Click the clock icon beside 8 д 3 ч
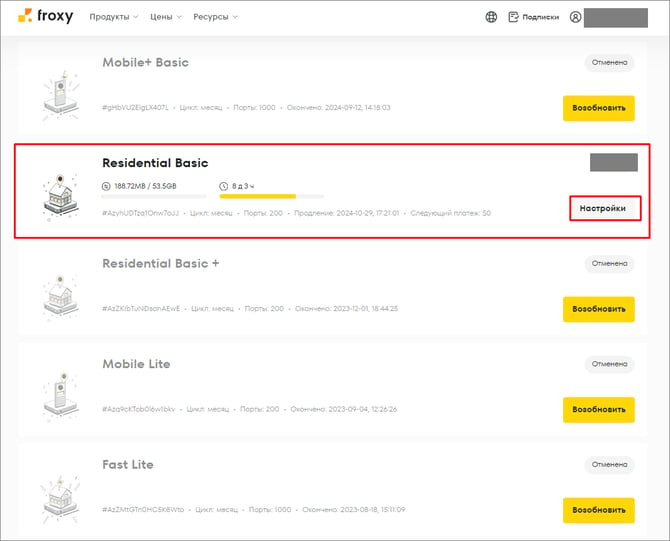This screenshot has width=670, height=541. (223, 186)
